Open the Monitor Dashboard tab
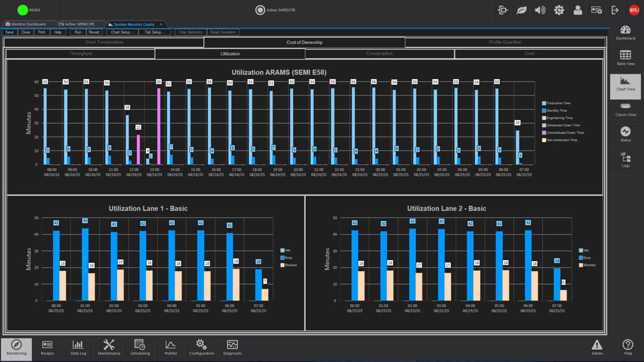The image size is (644, 362). click(29, 24)
